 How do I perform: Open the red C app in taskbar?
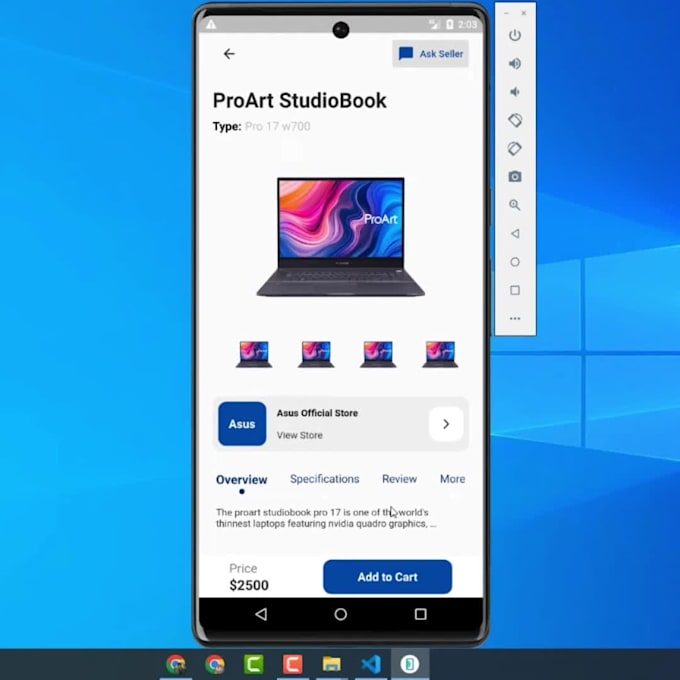coord(293,664)
